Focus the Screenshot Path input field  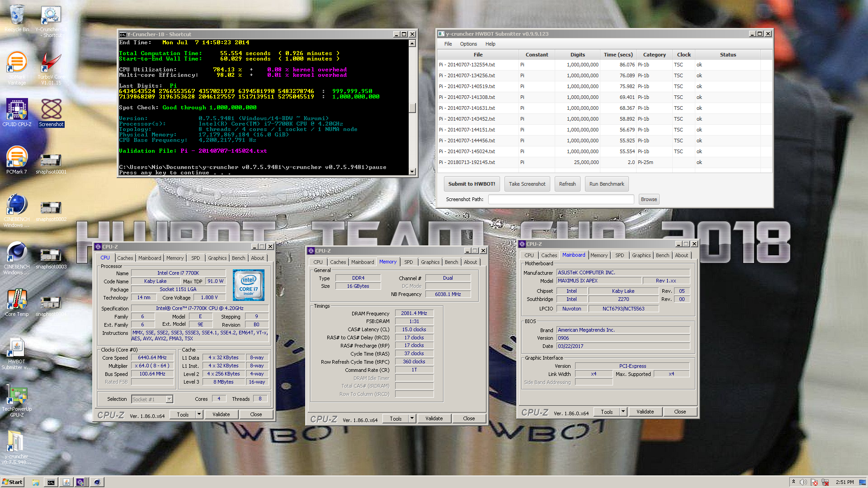tap(561, 199)
